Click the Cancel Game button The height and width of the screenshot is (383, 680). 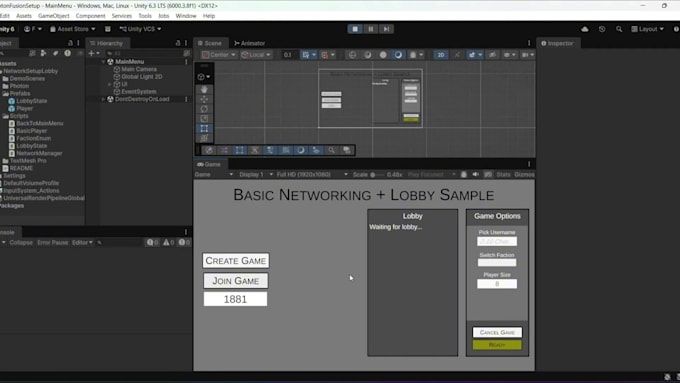tap(497, 332)
